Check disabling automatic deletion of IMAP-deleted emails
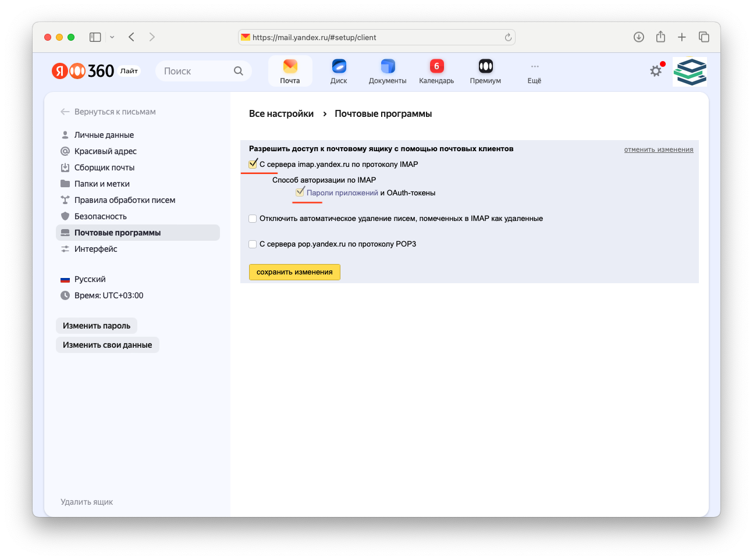The width and height of the screenshot is (753, 560). [x=253, y=219]
